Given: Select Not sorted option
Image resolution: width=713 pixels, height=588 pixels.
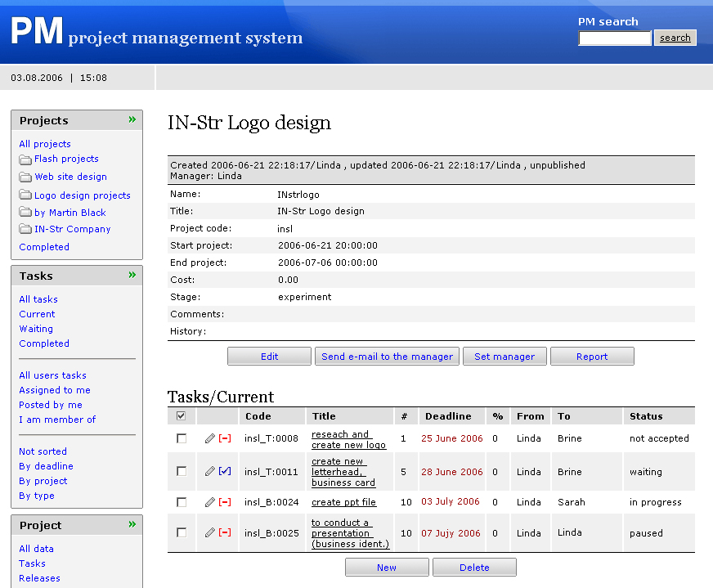Looking at the screenshot, I should (x=43, y=451).
